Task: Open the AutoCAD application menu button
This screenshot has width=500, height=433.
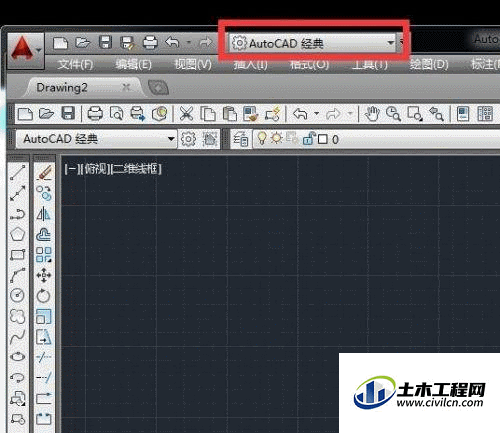Action: pyautogui.click(x=26, y=50)
